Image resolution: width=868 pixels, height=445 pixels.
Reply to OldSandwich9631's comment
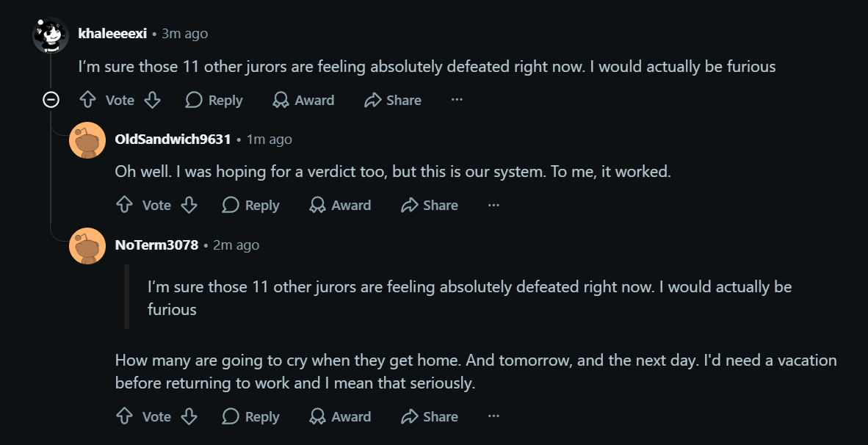tap(250, 206)
